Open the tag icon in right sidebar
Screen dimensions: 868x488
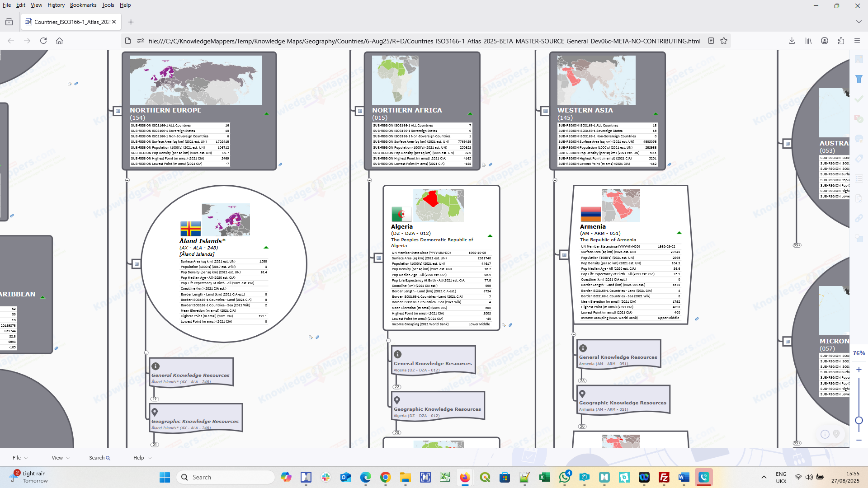pos(859,159)
